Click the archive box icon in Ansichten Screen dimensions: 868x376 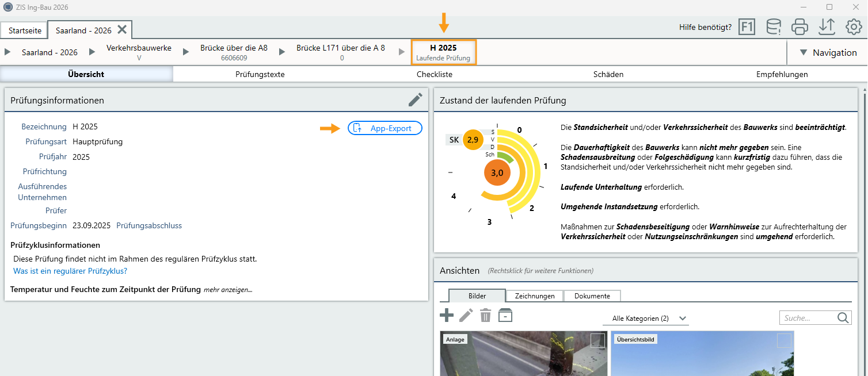pos(505,315)
